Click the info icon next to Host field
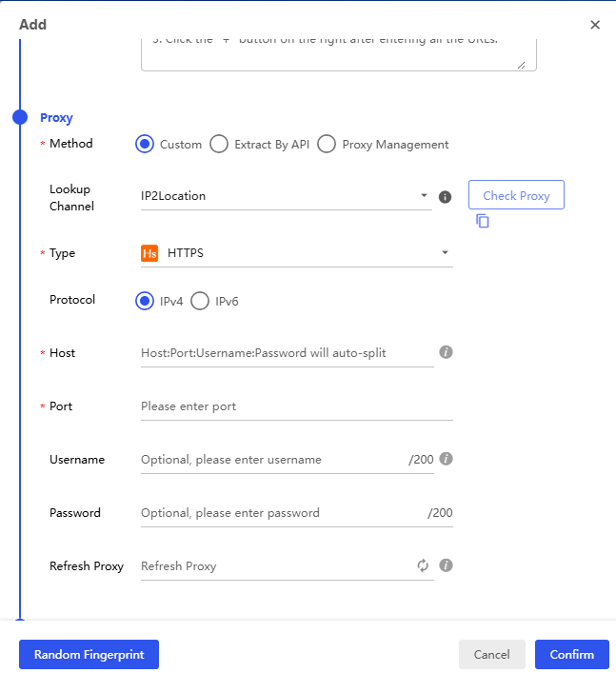This screenshot has height=673, width=616. (x=446, y=352)
